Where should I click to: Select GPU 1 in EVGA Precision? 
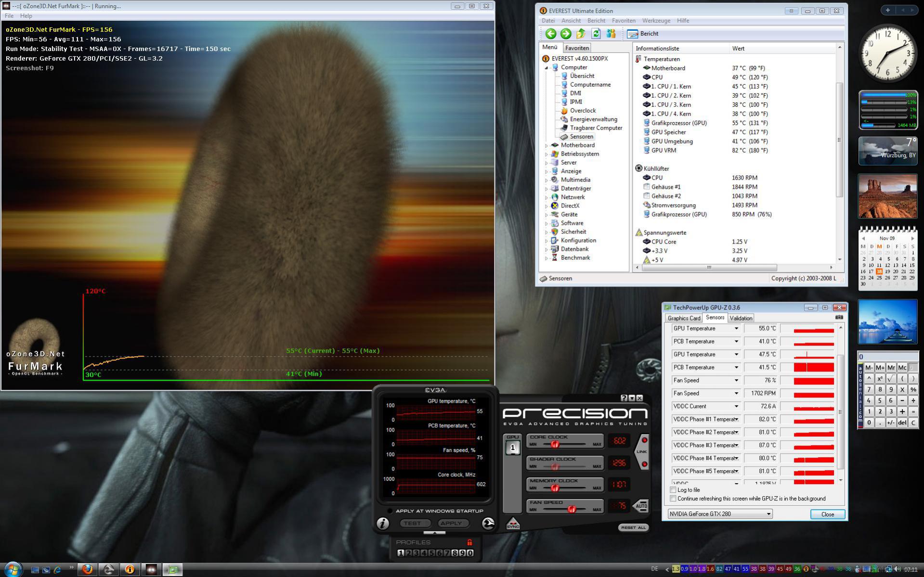[x=512, y=448]
